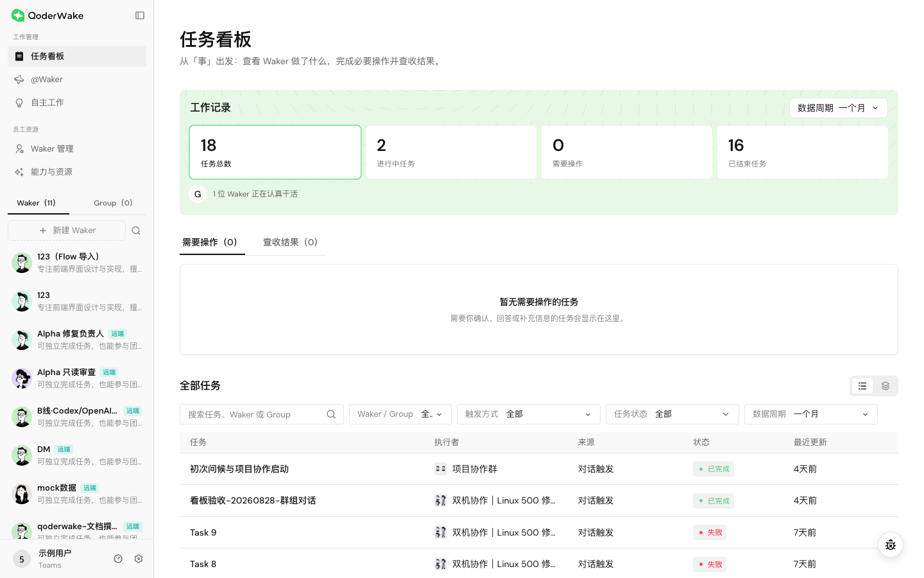Select the 任务总数 18 card

(275, 152)
